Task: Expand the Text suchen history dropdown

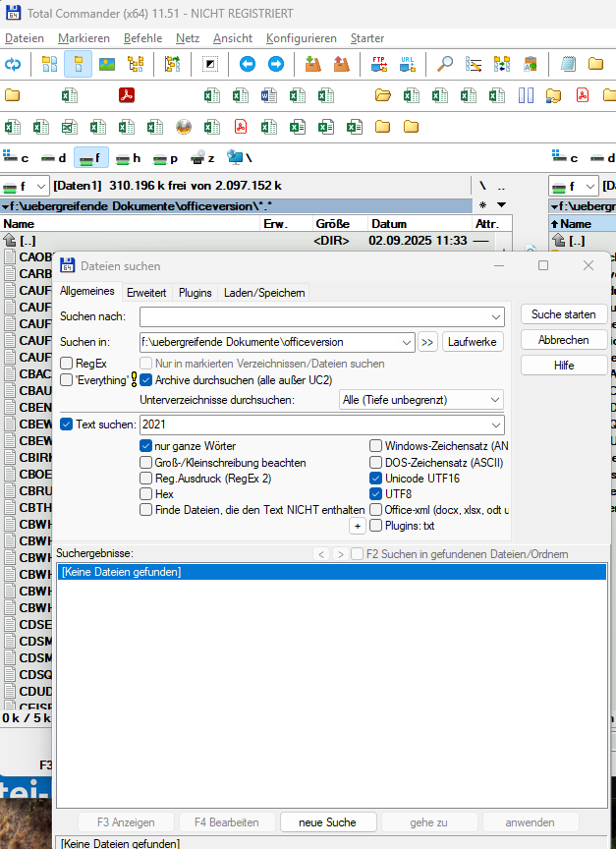Action: [495, 425]
